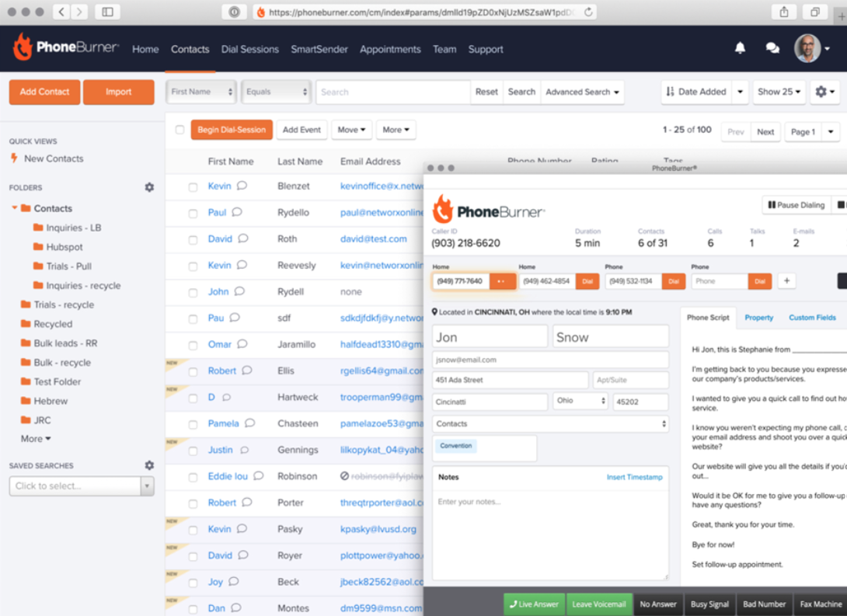Click the Safari privacy report icon
The width and height of the screenshot is (847, 616).
pyautogui.click(x=234, y=12)
